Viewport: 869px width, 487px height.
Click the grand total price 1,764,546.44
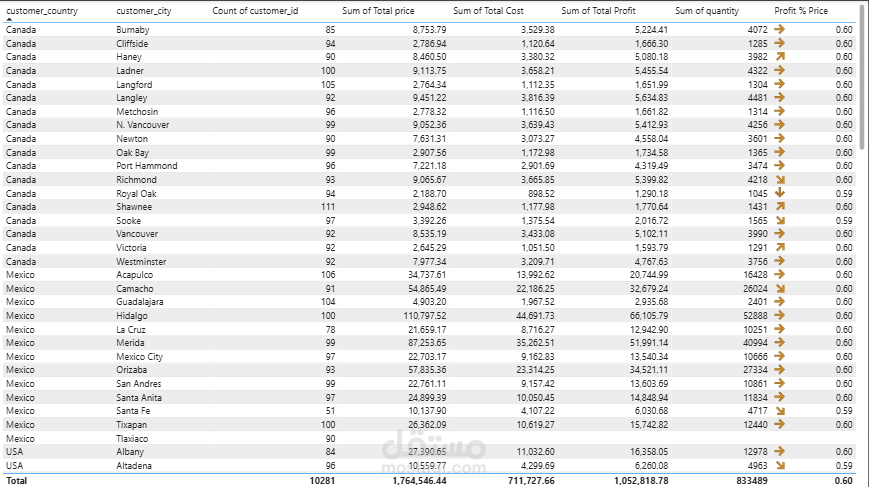point(419,480)
